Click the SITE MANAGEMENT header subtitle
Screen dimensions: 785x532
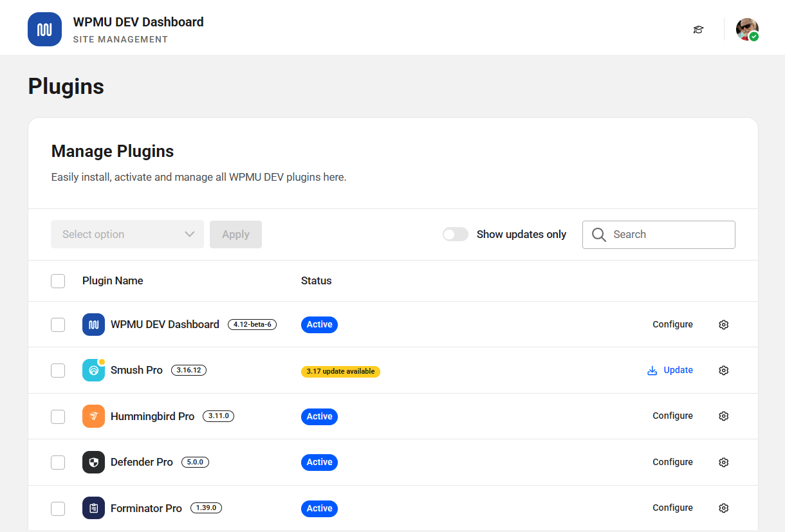(120, 39)
